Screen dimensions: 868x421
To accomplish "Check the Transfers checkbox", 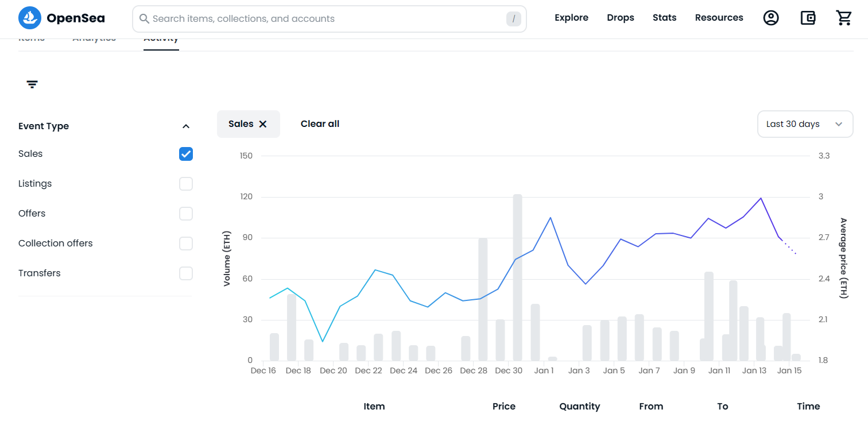I will coord(186,273).
